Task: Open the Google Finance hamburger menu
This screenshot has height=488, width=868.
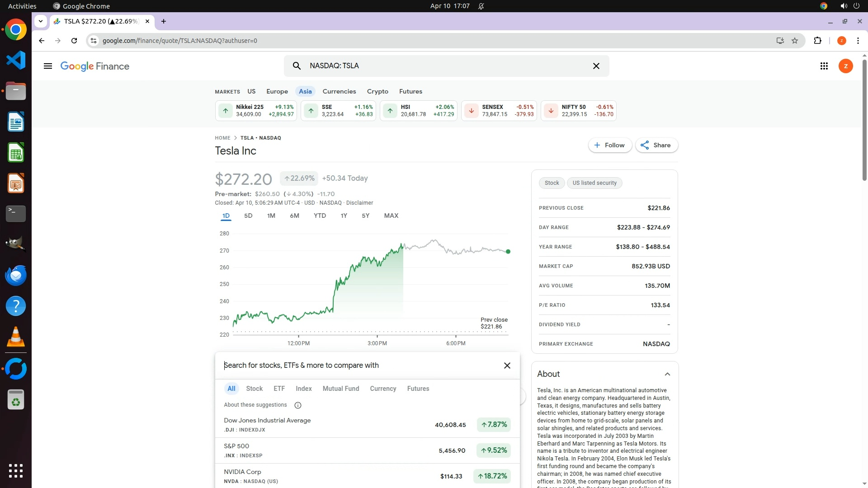Action: pyautogui.click(x=47, y=66)
